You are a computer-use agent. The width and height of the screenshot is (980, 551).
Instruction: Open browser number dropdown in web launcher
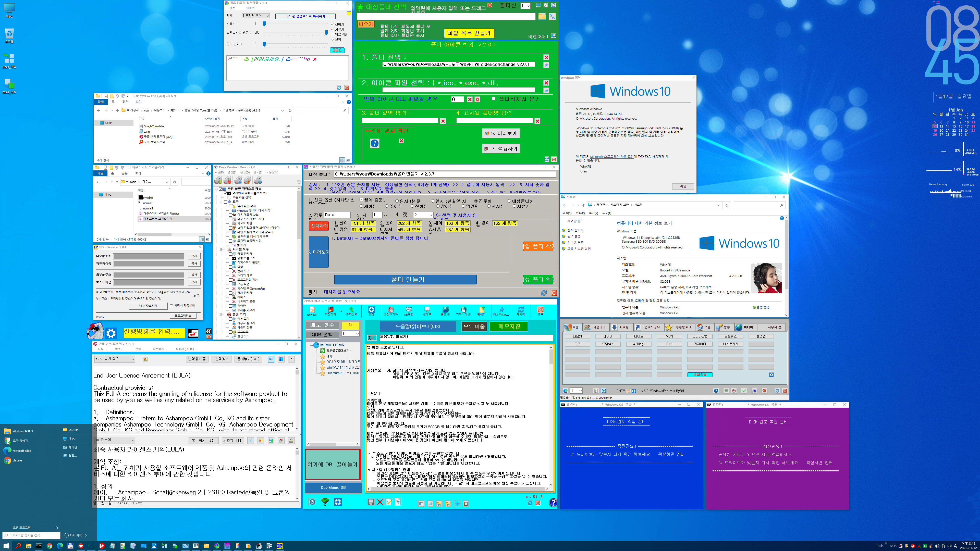[x=576, y=391]
